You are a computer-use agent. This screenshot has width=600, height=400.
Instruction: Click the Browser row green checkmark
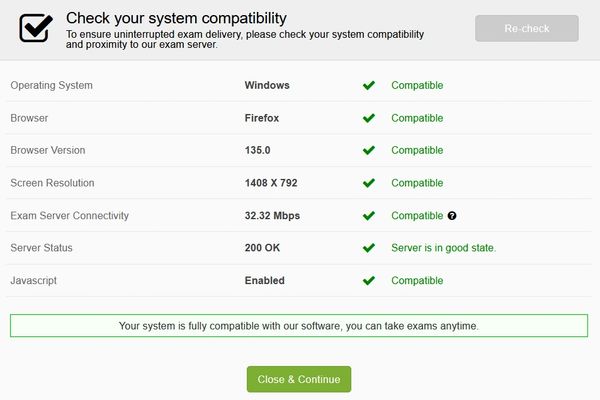pyautogui.click(x=369, y=118)
